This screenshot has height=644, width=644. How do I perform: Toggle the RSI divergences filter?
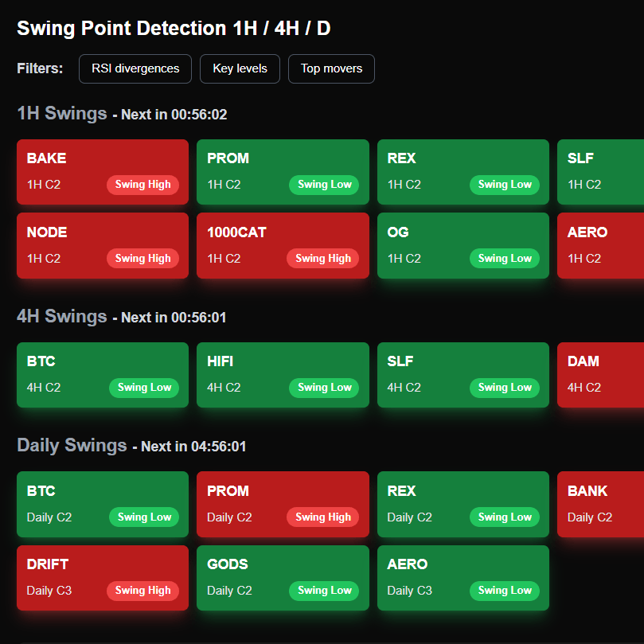click(135, 68)
